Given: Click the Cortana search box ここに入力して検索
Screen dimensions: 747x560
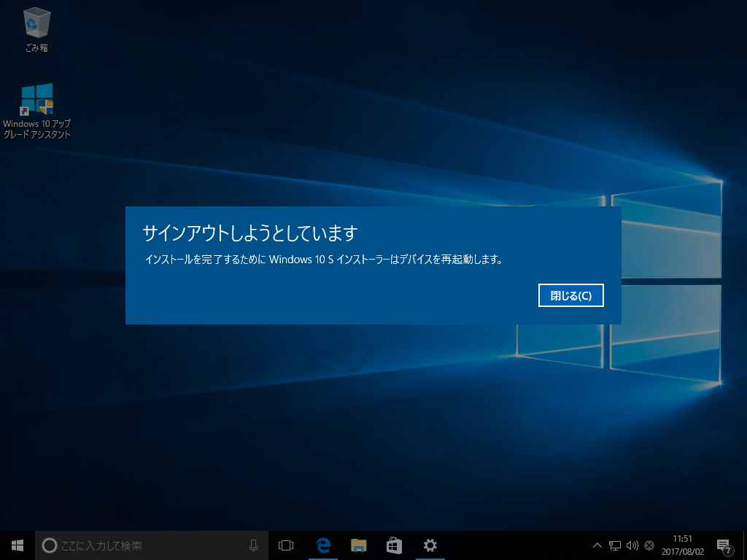Looking at the screenshot, I should 152,545.
